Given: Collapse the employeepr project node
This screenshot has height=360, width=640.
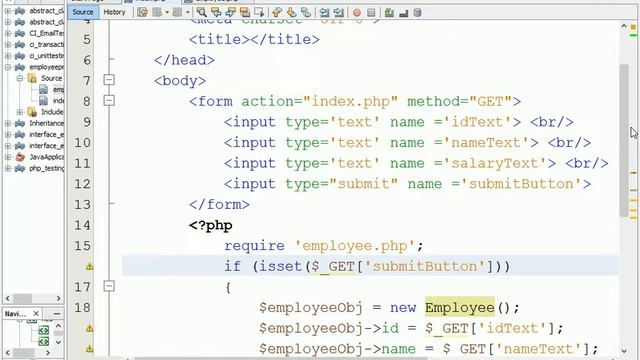Looking at the screenshot, I should (8, 67).
